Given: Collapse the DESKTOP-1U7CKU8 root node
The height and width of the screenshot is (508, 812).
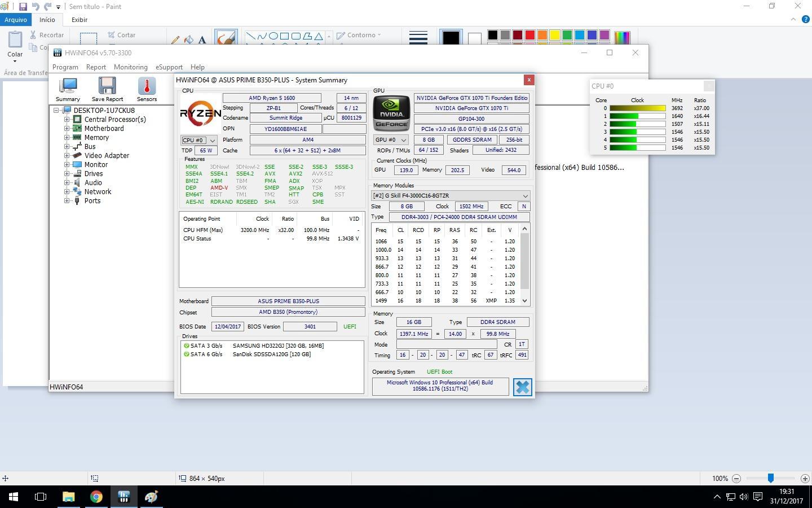Looking at the screenshot, I should pyautogui.click(x=56, y=110).
